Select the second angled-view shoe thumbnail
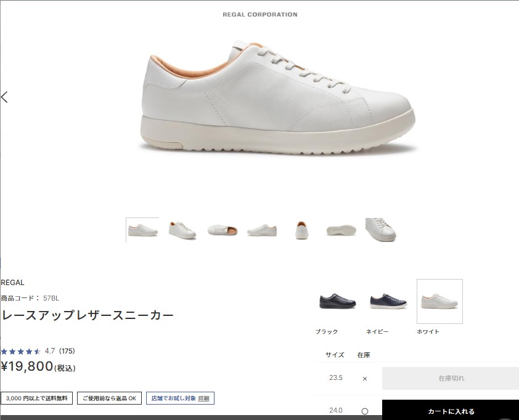The width and height of the screenshot is (519, 420). 182,230
